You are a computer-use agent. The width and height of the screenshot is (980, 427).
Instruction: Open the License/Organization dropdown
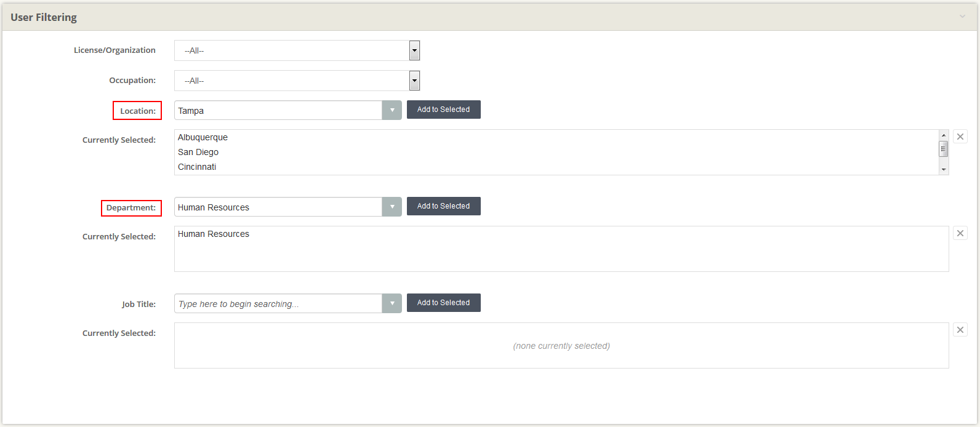coord(414,50)
